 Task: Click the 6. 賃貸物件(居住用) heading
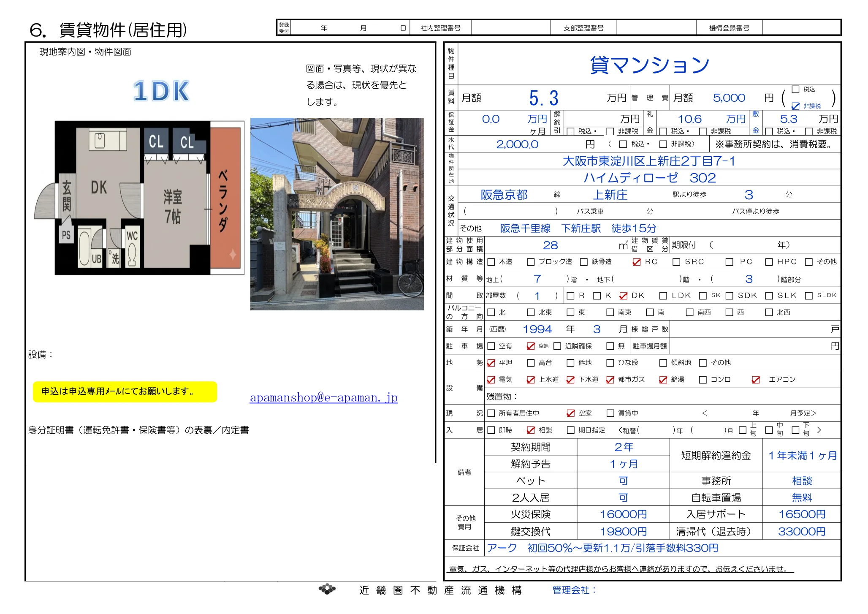pos(108,30)
